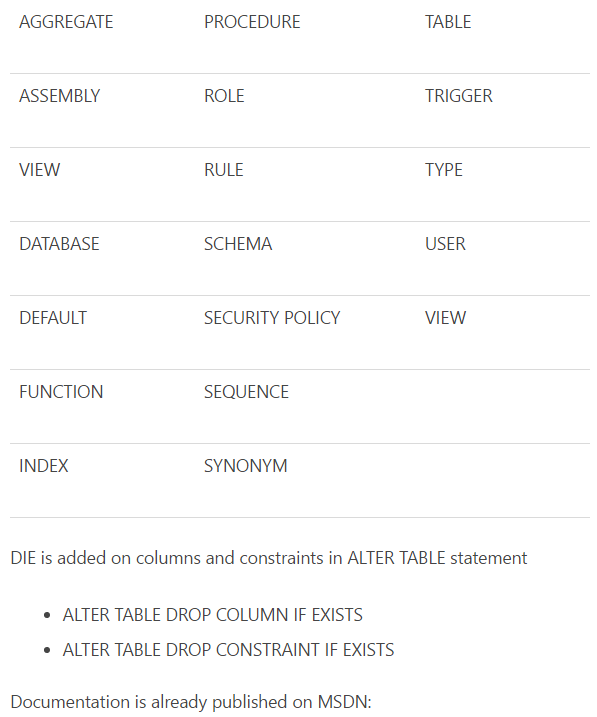This screenshot has height=717, width=597.
Task: Select the TRIGGER table cell
Action: point(459,96)
